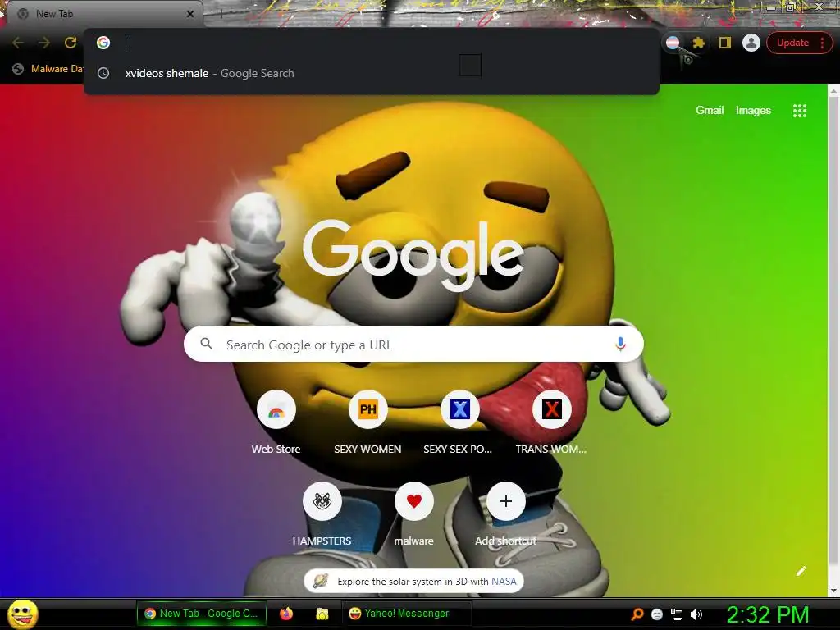
Task: Open the Malware bookmark in bookmarks bar
Action: click(49, 69)
